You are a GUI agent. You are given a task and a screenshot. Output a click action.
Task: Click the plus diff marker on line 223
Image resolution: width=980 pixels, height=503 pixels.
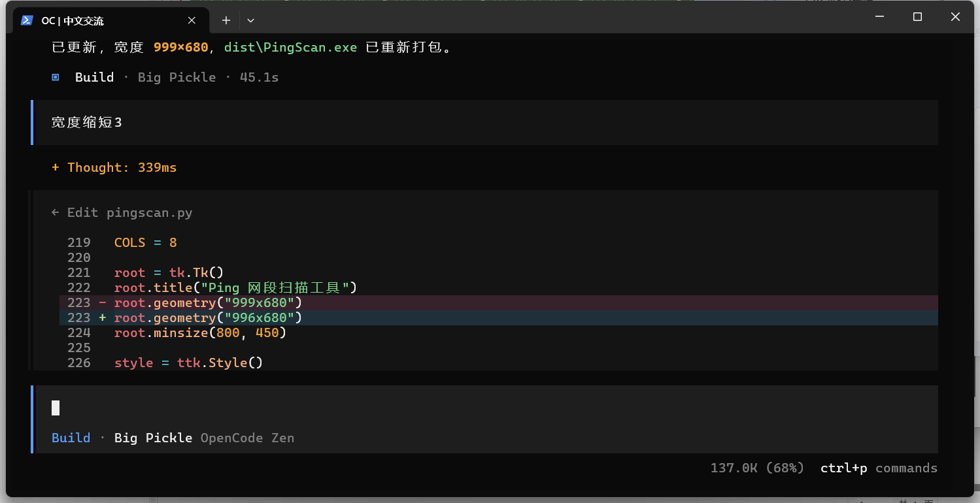pos(103,317)
